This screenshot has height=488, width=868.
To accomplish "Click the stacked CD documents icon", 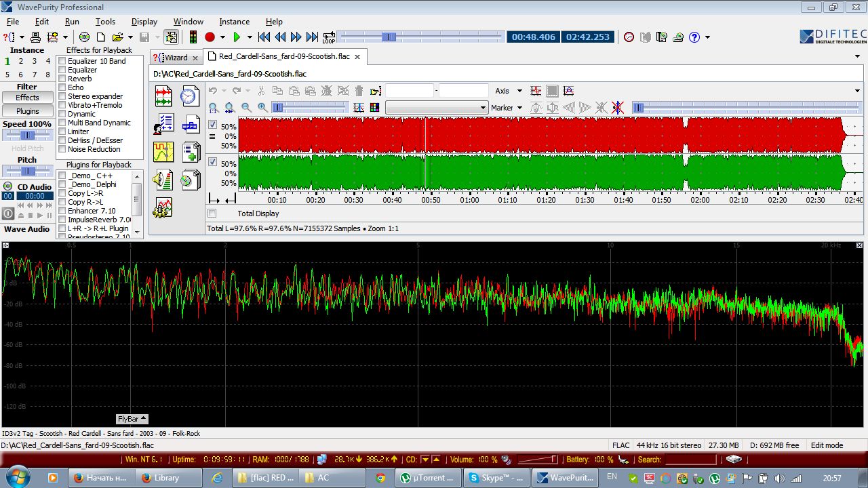I will click(x=191, y=180).
